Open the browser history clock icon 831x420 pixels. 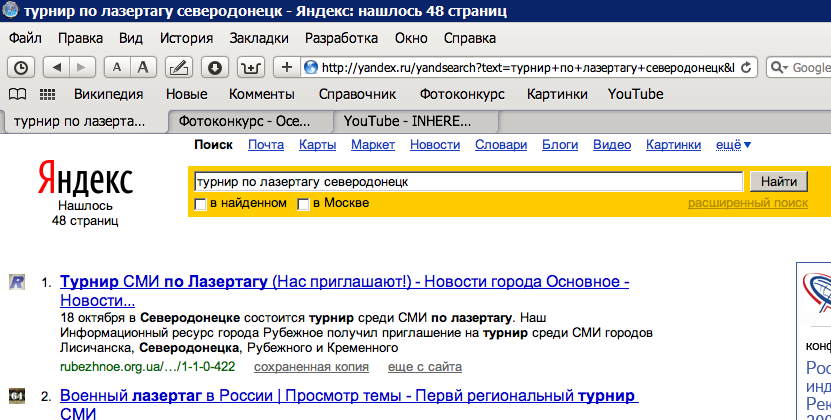[21, 67]
